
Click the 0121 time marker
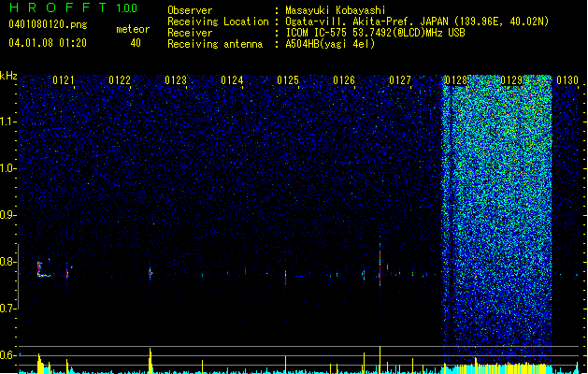click(64, 80)
